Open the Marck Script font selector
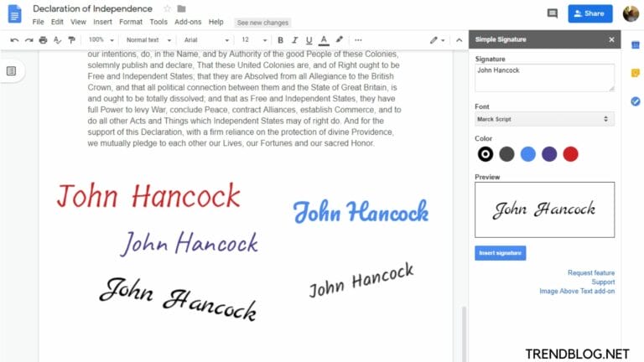This screenshot has height=362, width=644. [x=544, y=119]
